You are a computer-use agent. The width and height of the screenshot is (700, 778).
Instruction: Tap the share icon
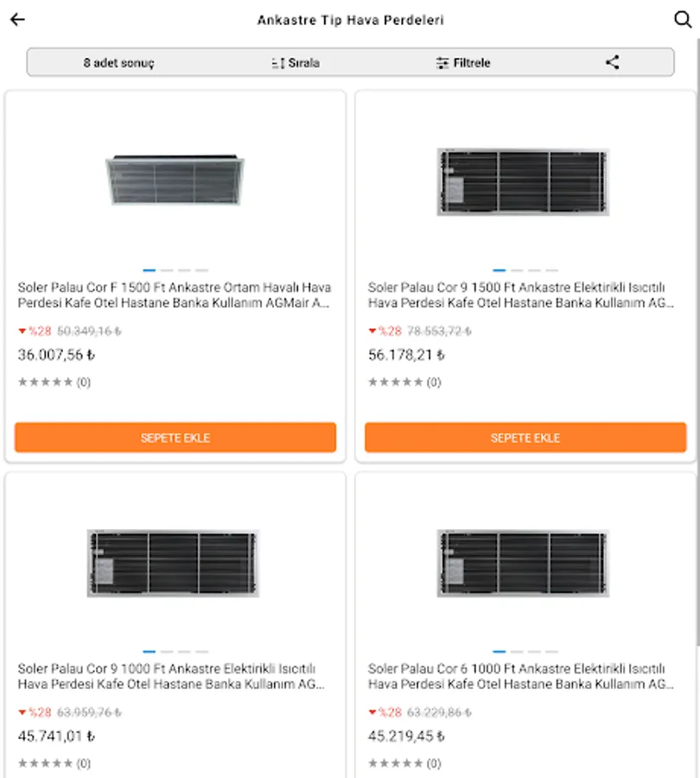coord(612,62)
